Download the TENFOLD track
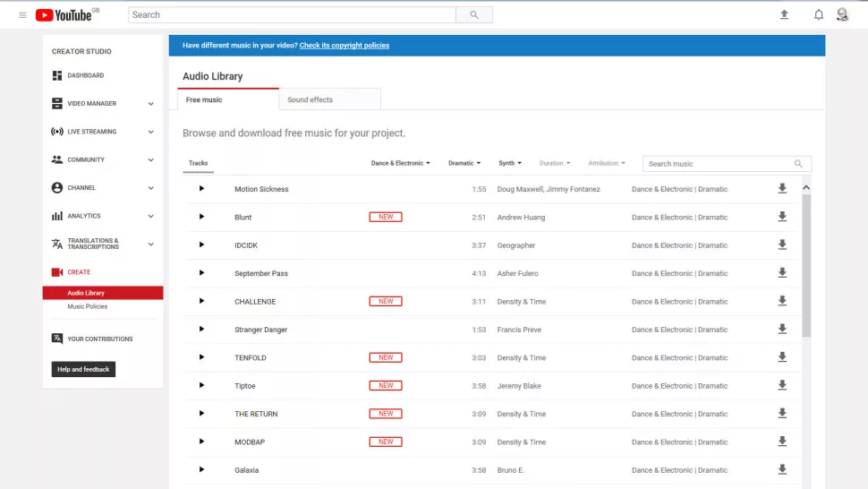Image resolution: width=868 pixels, height=489 pixels. click(x=782, y=357)
